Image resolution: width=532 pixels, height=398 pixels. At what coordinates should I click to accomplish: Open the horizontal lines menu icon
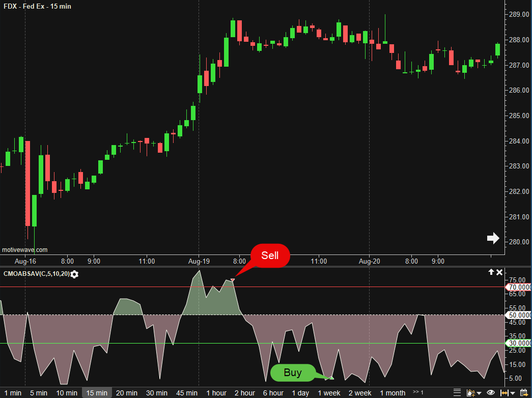pyautogui.click(x=457, y=392)
